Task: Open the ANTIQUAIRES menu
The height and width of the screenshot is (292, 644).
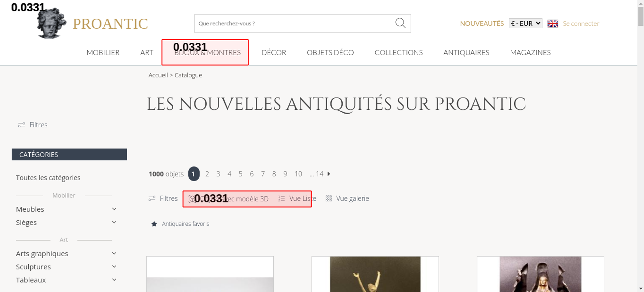Action: (466, 52)
